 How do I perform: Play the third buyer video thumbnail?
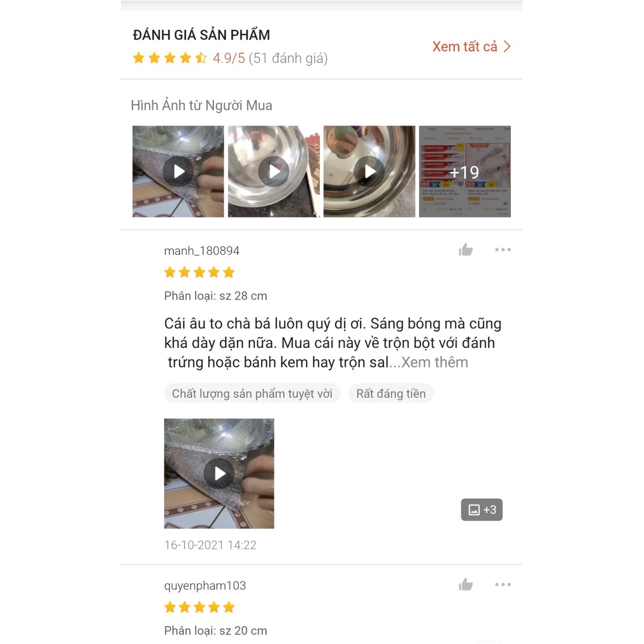(x=369, y=171)
